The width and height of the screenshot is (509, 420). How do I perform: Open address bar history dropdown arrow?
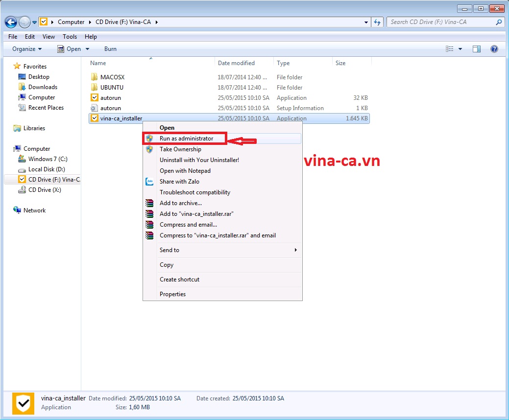[x=366, y=22]
